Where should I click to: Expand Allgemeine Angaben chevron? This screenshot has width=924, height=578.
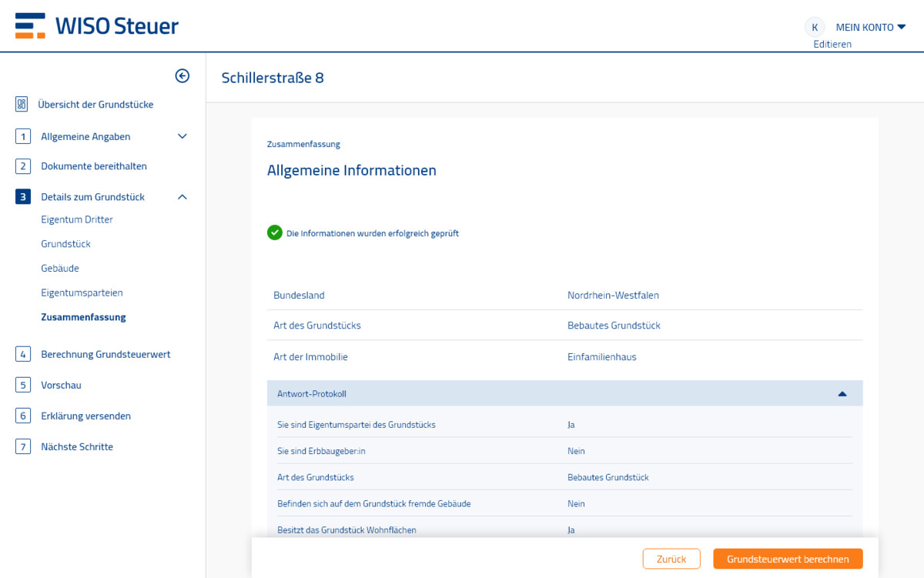(182, 136)
